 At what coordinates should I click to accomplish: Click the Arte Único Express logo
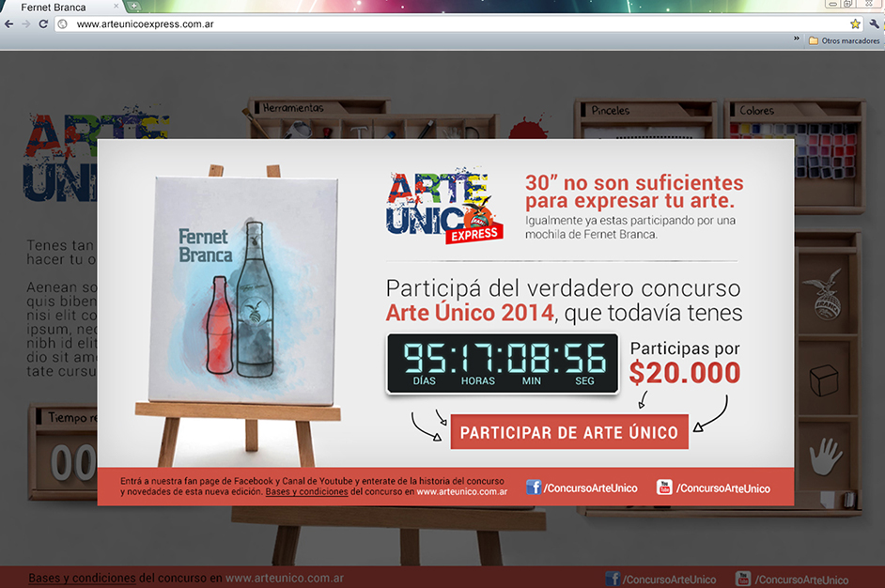pyautogui.click(x=443, y=206)
